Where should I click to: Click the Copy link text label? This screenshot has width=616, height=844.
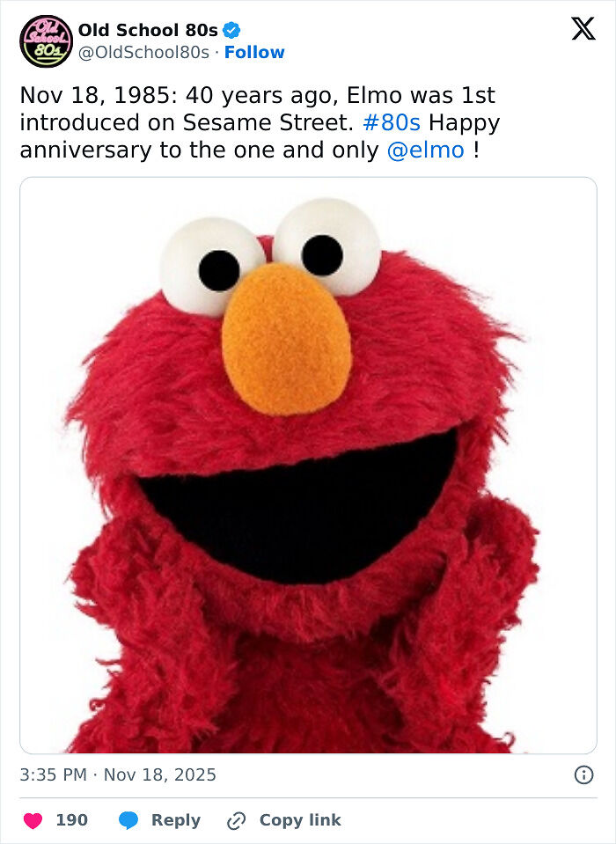(x=299, y=819)
